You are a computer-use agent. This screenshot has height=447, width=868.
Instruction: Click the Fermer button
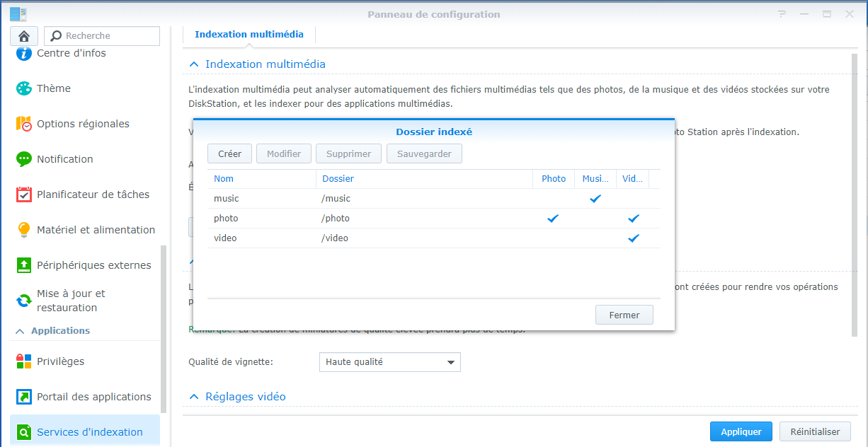[x=624, y=315]
